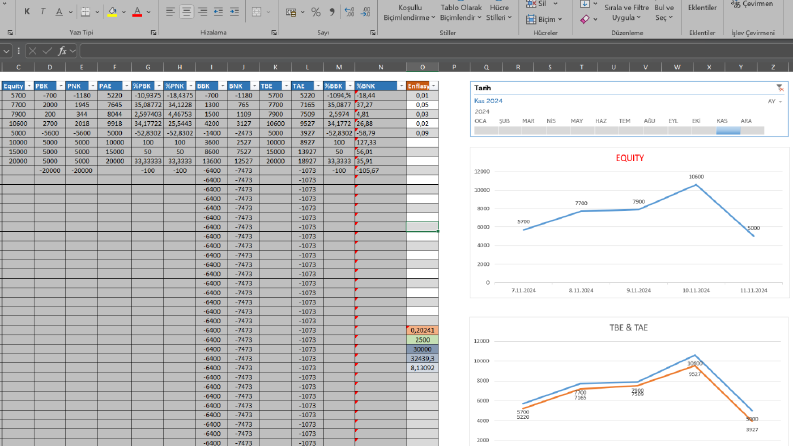
Task: Click inside the formula bar input
Action: pyautogui.click(x=435, y=51)
